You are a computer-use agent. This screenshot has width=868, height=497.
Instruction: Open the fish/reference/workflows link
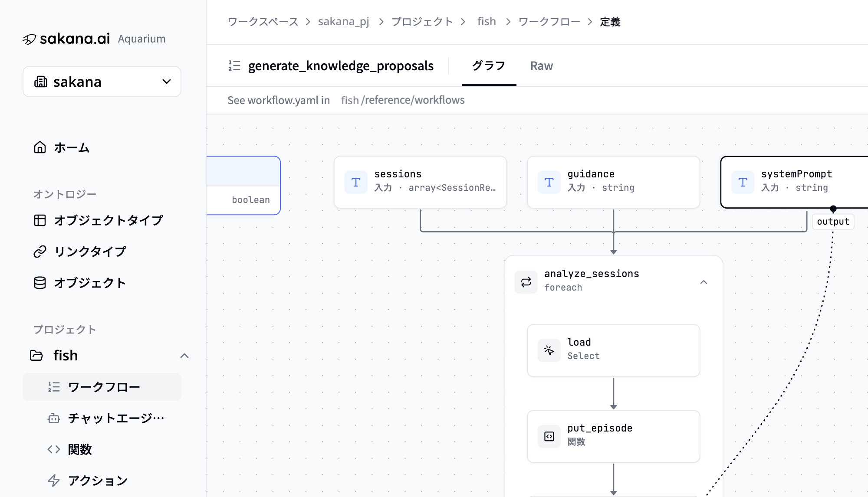coord(403,100)
